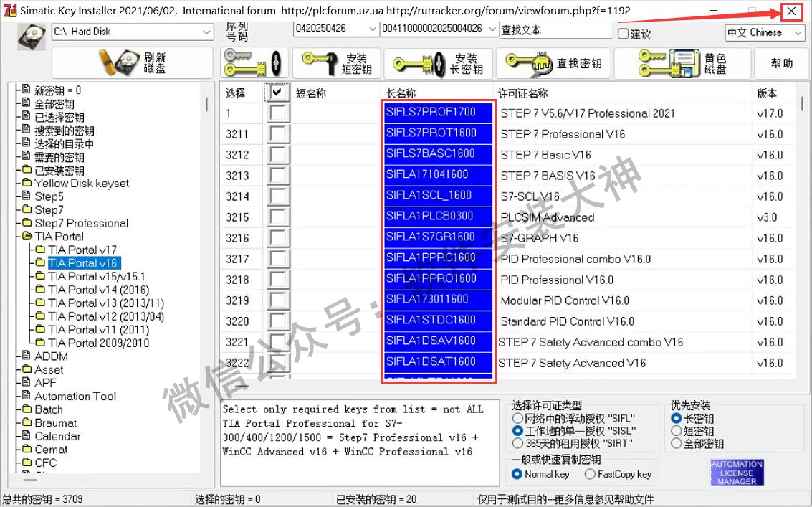Click the icon beside 全部密钥 in the tree
The width and height of the screenshot is (812, 507).
(x=27, y=103)
